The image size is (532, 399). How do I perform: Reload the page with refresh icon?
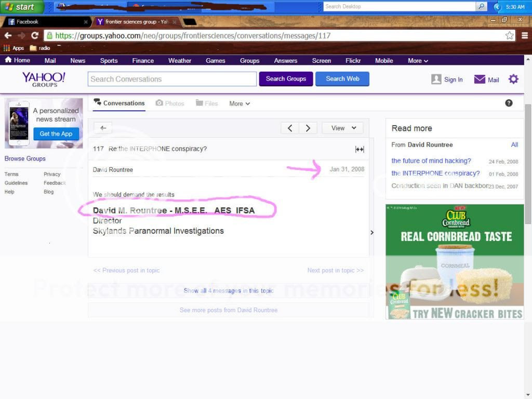[35, 35]
